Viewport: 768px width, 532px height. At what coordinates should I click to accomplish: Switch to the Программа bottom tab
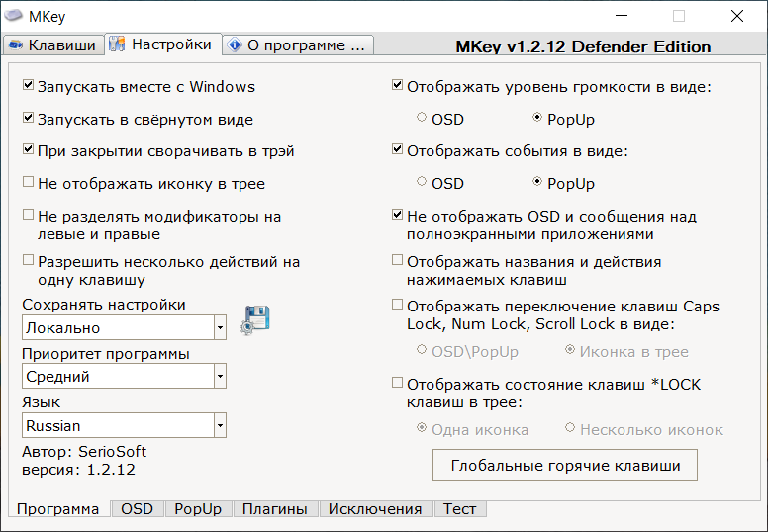pos(57,509)
